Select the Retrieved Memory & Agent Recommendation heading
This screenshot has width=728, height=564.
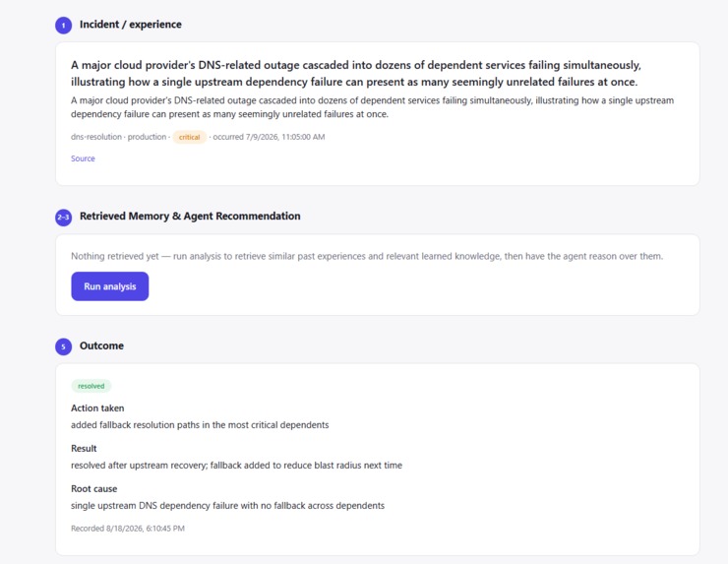(190, 216)
